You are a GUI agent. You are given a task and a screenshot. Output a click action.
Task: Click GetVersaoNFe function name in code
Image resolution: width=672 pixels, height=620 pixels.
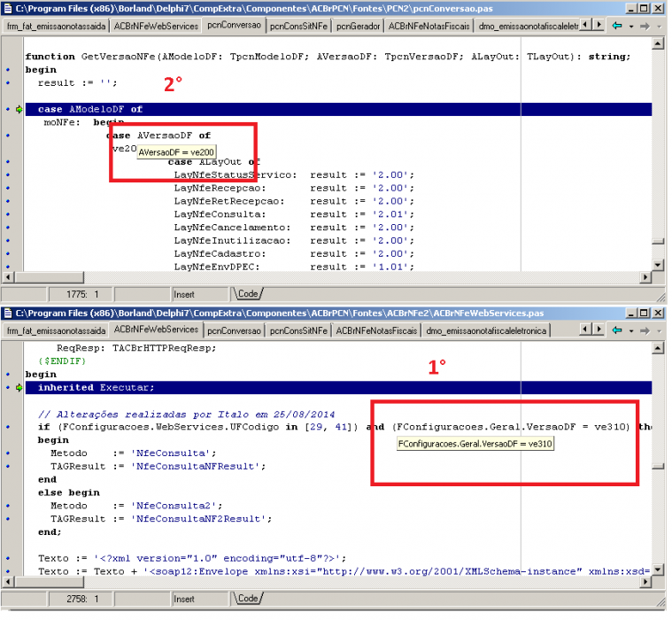[x=119, y=57]
